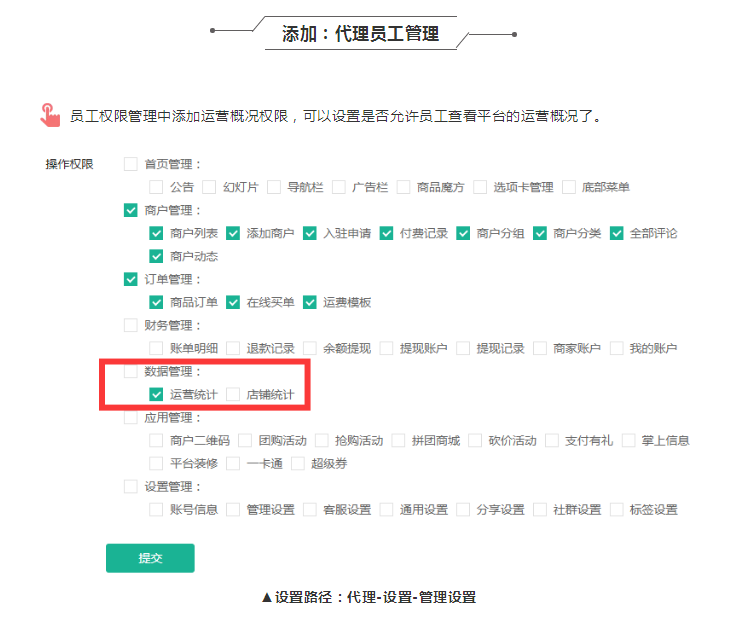Click the 提交 submit button
Viewport: 731px width, 631px height.
coord(150,558)
